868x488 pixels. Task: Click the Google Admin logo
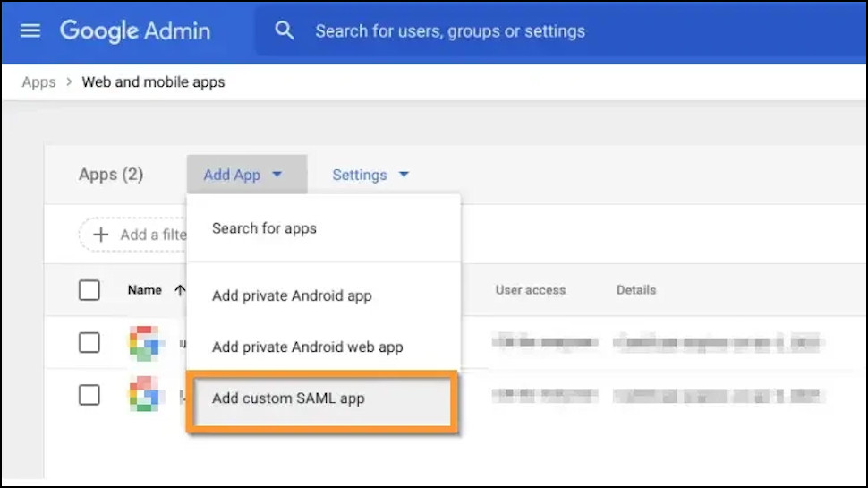[x=135, y=31]
